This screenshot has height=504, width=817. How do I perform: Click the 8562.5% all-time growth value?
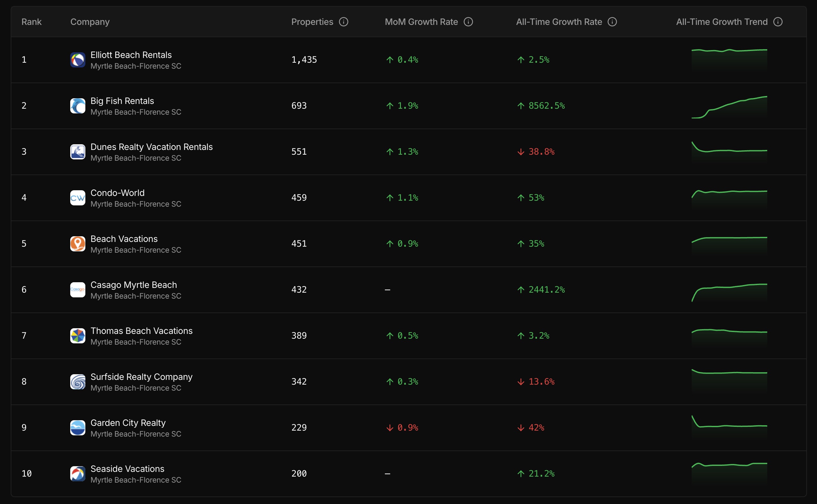coord(541,106)
